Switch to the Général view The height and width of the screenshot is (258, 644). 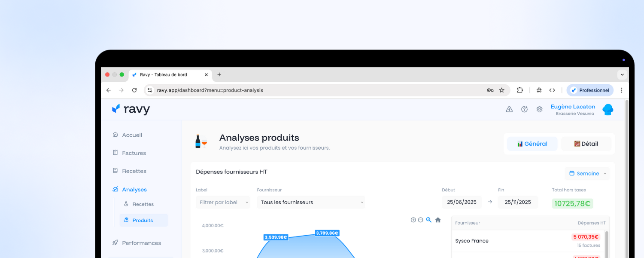[532, 144]
